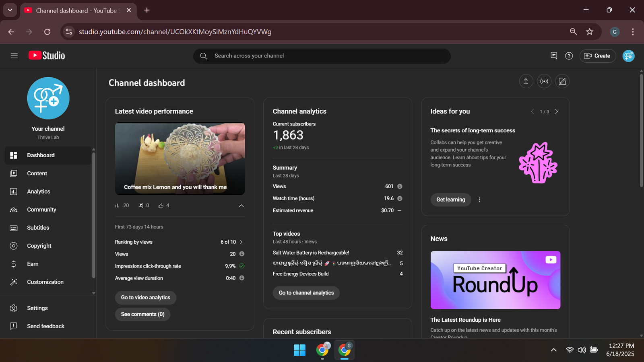Open a new browser tab with plus button
This screenshot has height=362, width=644.
[147, 10]
